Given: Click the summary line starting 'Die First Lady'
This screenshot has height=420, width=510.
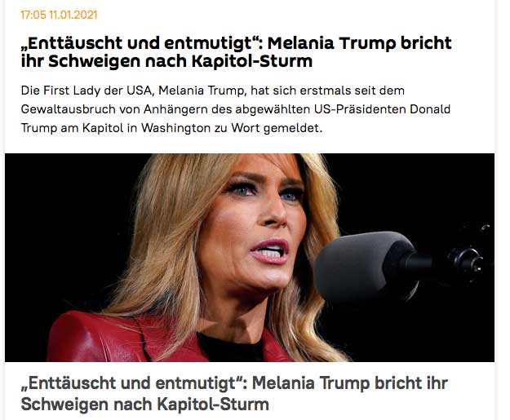Looking at the screenshot, I should (x=213, y=91).
